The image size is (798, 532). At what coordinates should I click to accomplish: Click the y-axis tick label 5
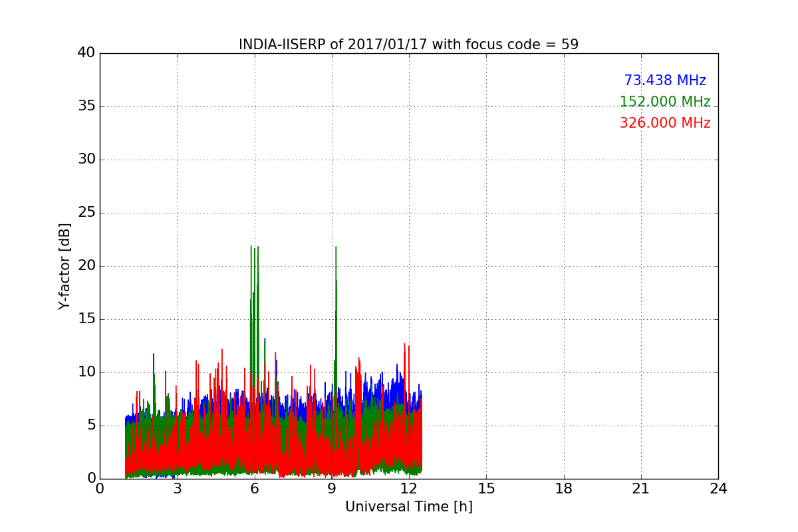pos(91,425)
